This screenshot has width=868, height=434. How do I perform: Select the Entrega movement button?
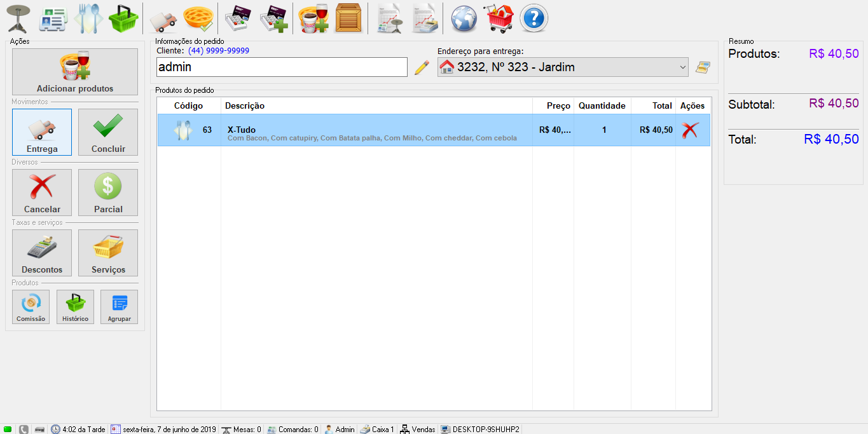[x=42, y=132]
